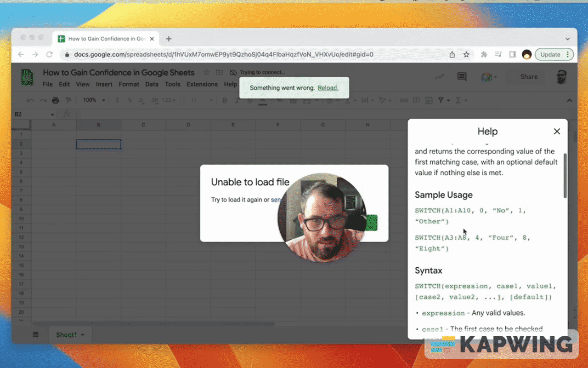Bookmark this page with the star icon
The width and height of the screenshot is (588, 368).
(466, 54)
